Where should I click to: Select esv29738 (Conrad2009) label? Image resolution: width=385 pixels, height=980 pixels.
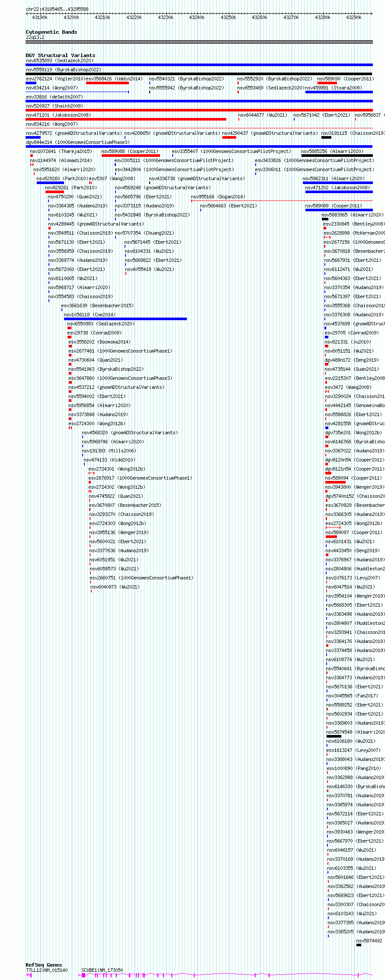click(94, 333)
